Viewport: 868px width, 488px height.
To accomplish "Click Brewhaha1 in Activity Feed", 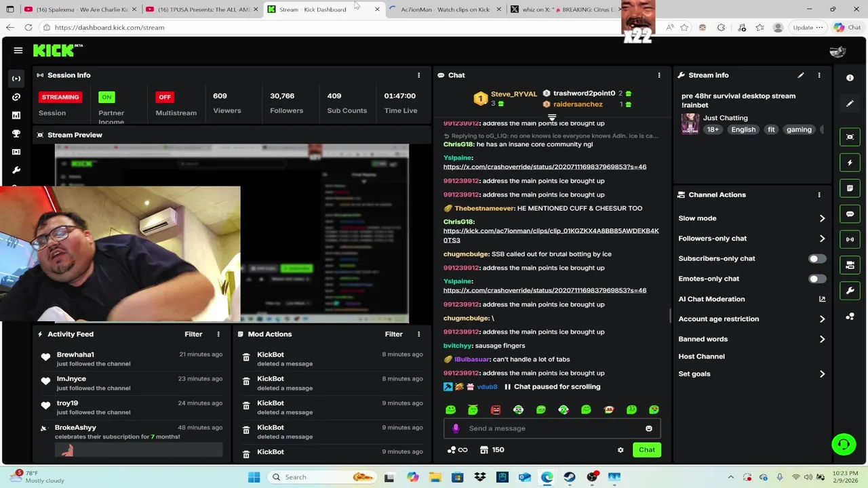I will [75, 354].
